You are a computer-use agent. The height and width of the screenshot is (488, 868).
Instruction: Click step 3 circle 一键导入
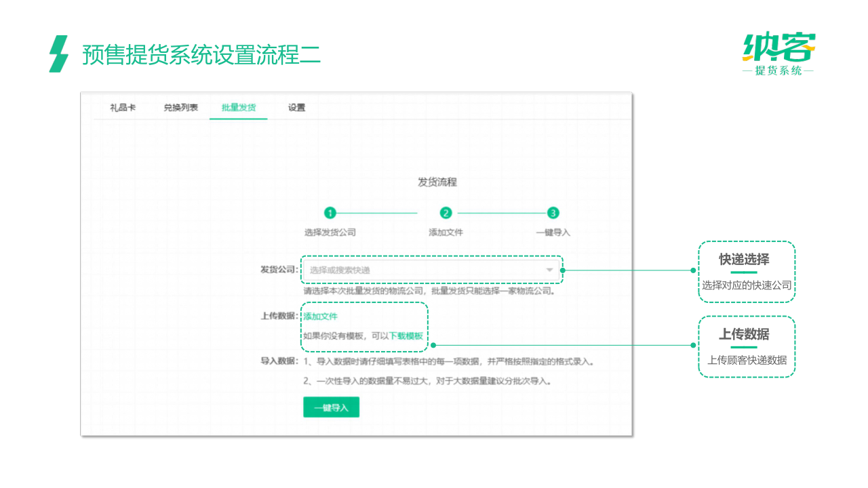pyautogui.click(x=553, y=213)
